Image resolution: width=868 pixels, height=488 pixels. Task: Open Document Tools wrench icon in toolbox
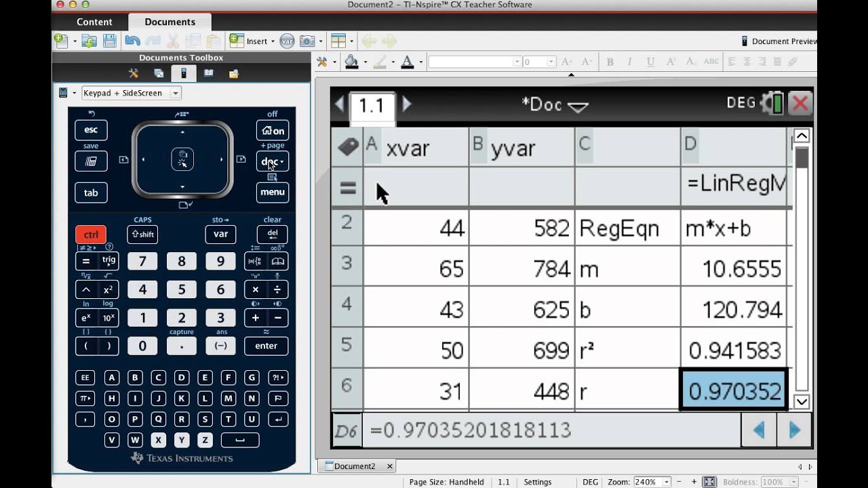134,73
